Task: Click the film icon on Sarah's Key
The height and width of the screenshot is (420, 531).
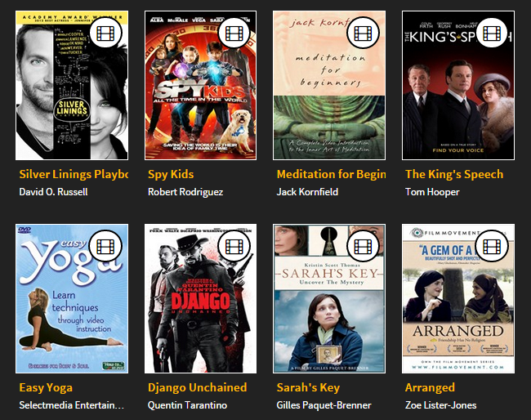Action: click(364, 246)
